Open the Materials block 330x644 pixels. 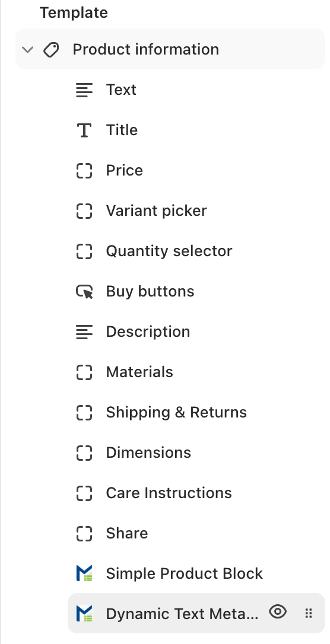(196, 372)
